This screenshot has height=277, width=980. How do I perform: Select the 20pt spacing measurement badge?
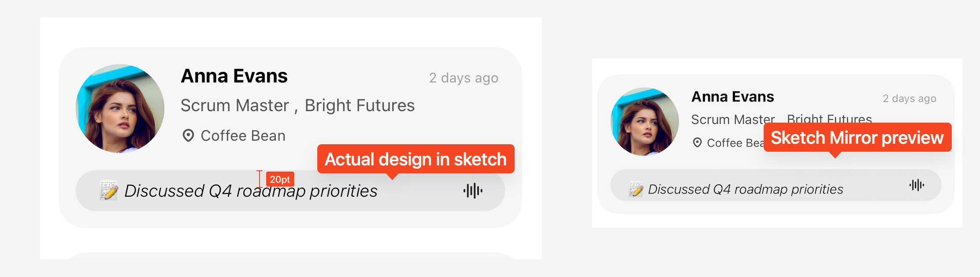coord(280,180)
